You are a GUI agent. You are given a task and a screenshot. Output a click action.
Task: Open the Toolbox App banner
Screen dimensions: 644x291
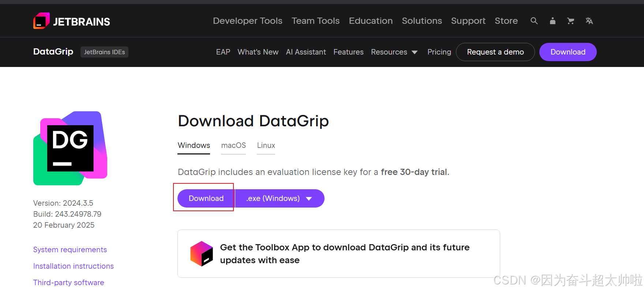[x=339, y=254]
